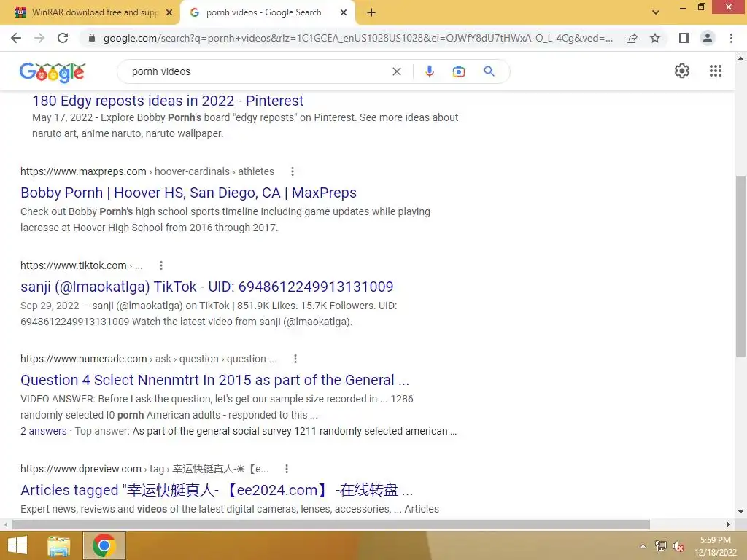Click the vertical scrollbar thumb
Viewport: 747px width, 560px height.
tap(740, 267)
